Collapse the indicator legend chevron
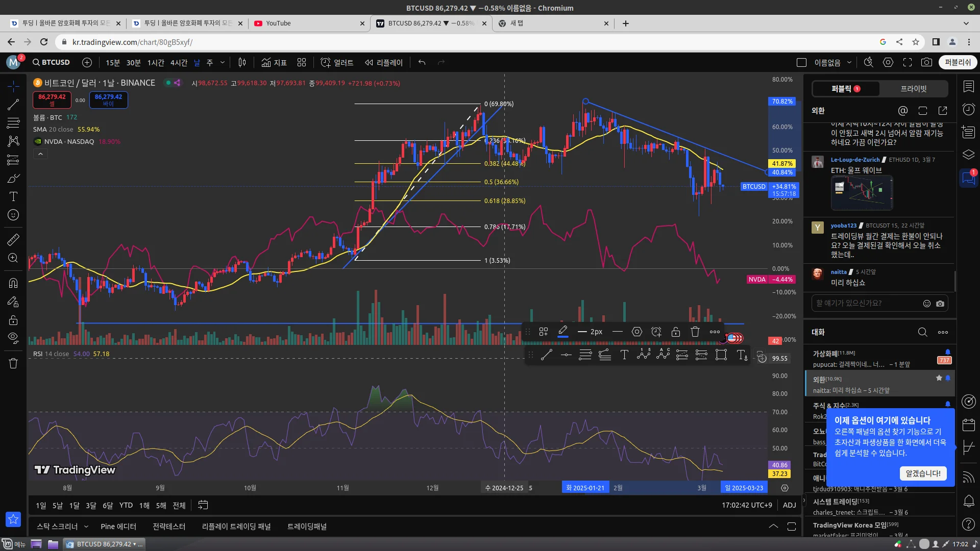Viewport: 980px width, 551px height. point(40,154)
